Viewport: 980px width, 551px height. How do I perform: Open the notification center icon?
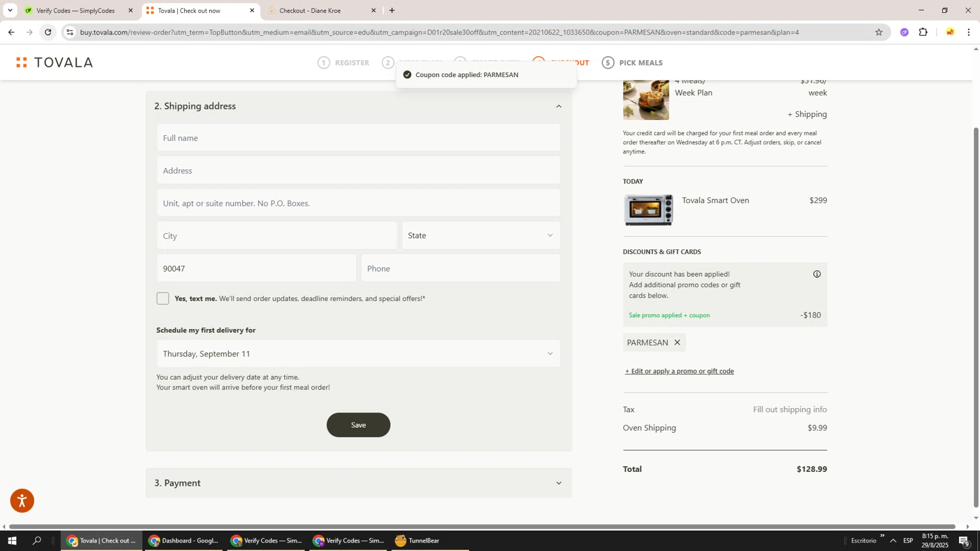964,541
